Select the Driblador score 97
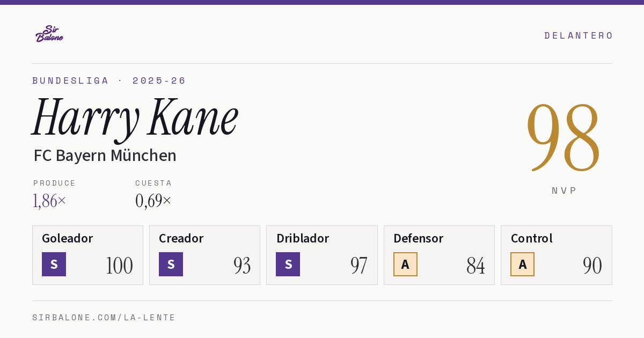Viewport: 644px width, 338px height. point(359,266)
